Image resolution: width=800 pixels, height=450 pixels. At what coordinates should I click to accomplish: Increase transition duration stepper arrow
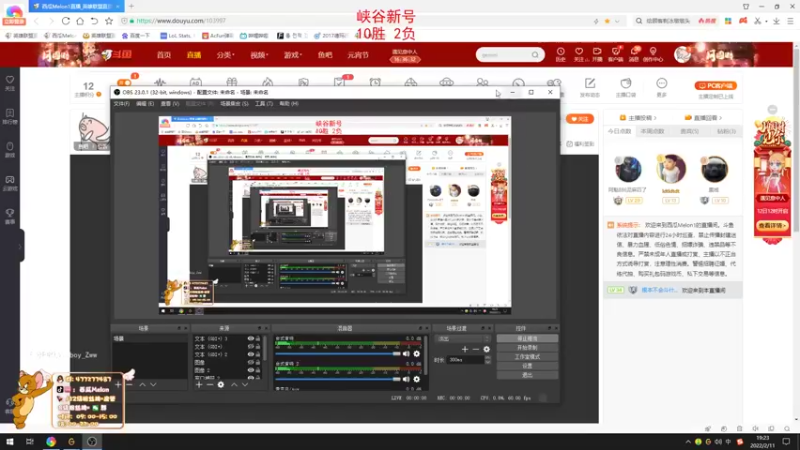[488, 358]
